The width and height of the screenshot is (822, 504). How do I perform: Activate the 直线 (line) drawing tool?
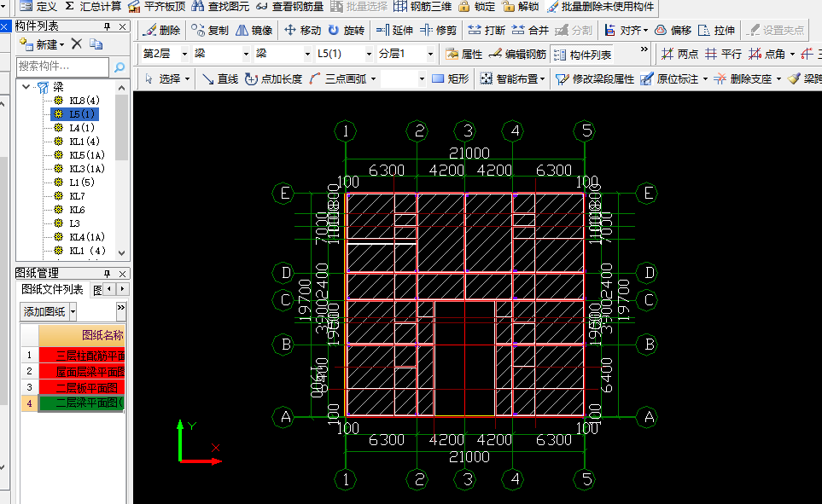pos(220,78)
